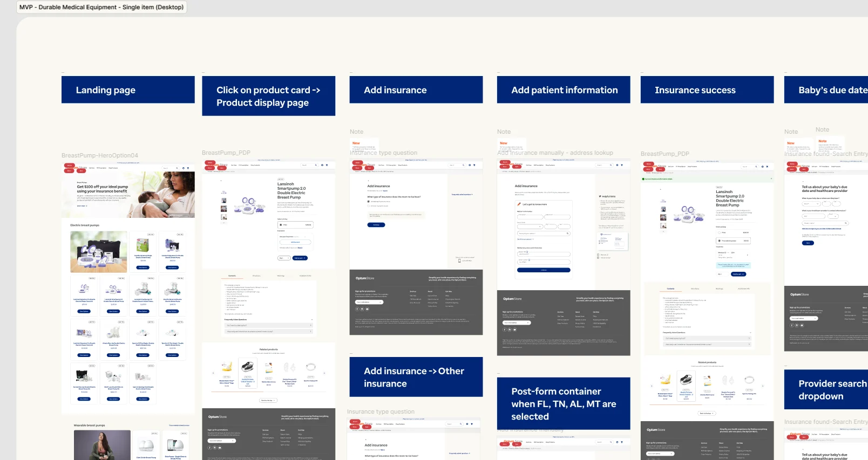Expand the insurance details in success PDP frame

point(748,255)
